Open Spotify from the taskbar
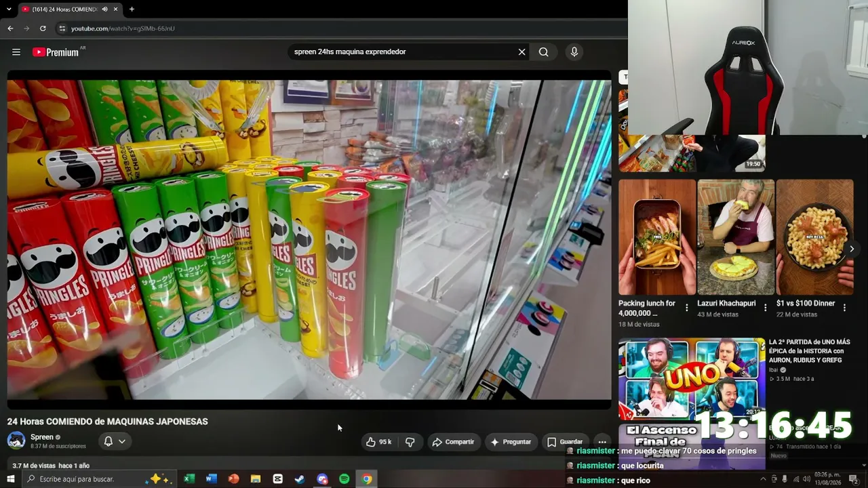 pos(344,479)
